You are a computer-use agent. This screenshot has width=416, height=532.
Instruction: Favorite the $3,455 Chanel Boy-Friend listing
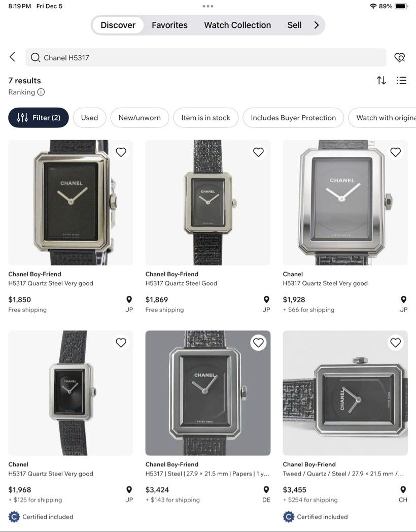[x=395, y=343]
